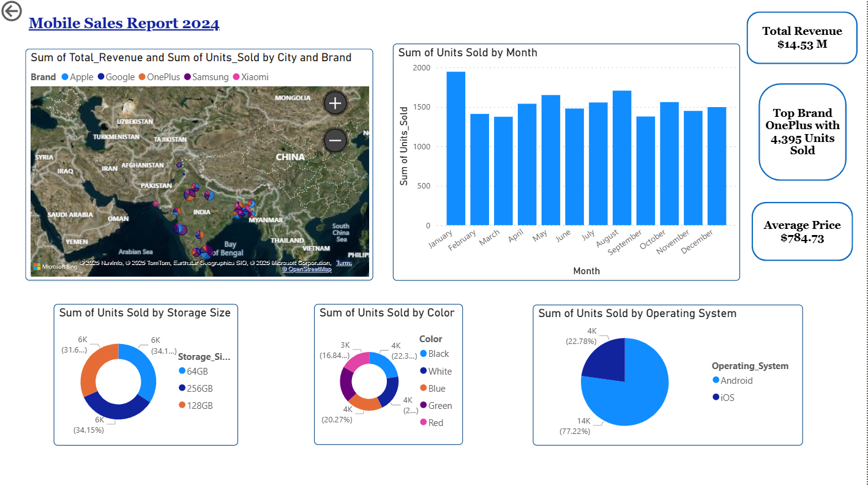Select Samsung in the brand legend
This screenshot has height=486, width=868.
(206, 77)
